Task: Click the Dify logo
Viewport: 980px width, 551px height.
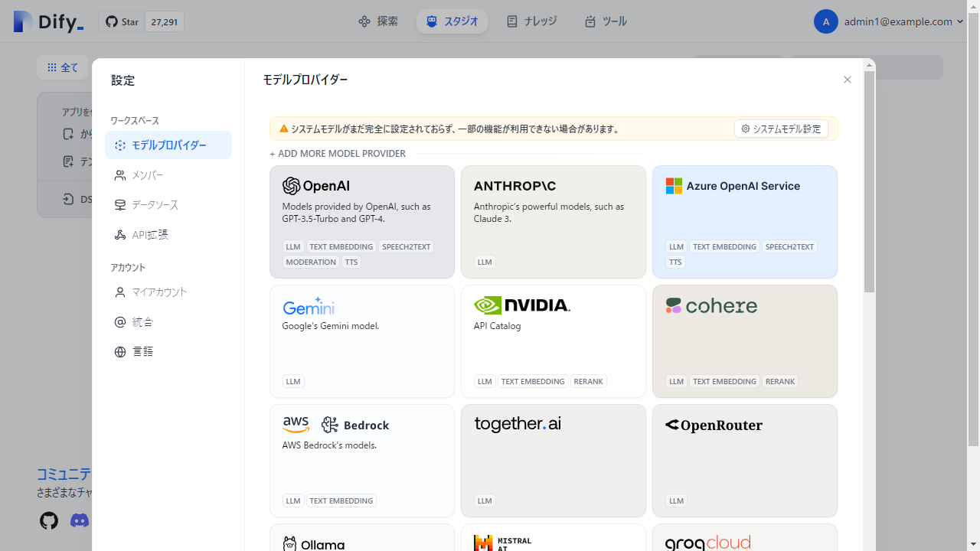Action: point(48,21)
